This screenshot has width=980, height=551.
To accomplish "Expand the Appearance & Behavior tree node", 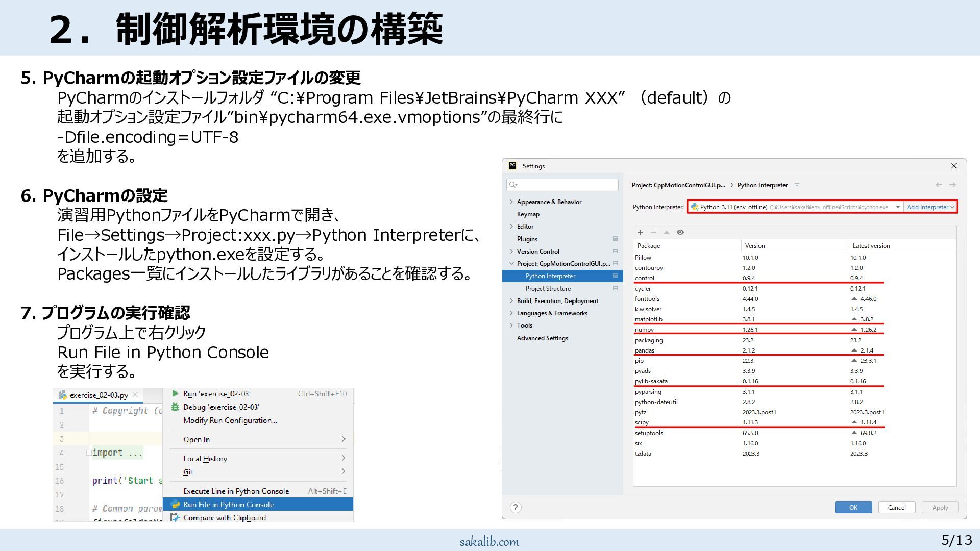I will (x=511, y=202).
